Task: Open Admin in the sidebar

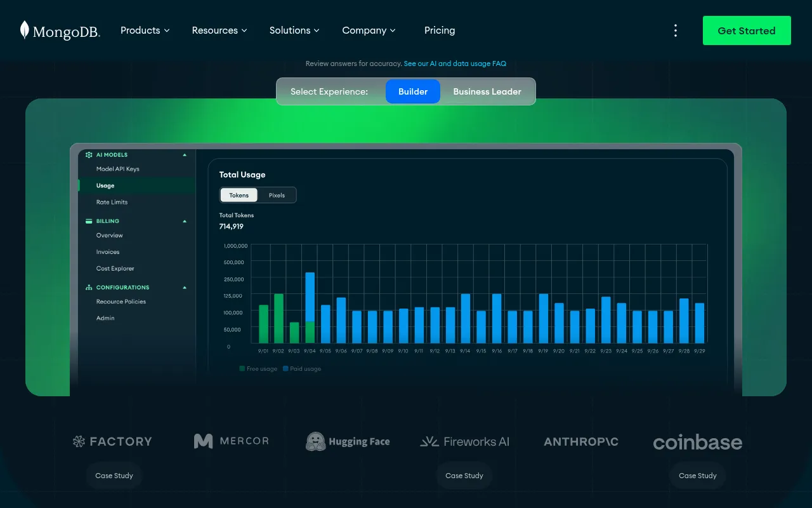Action: [105, 318]
